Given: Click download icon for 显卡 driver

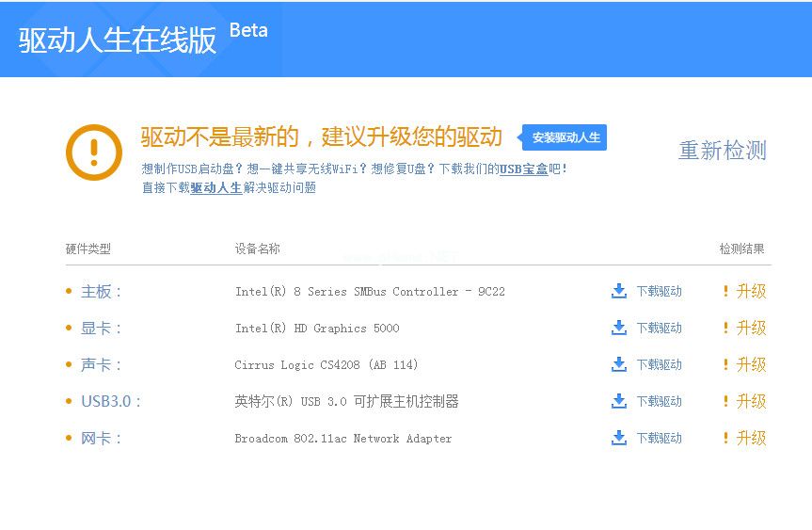Looking at the screenshot, I should (618, 328).
